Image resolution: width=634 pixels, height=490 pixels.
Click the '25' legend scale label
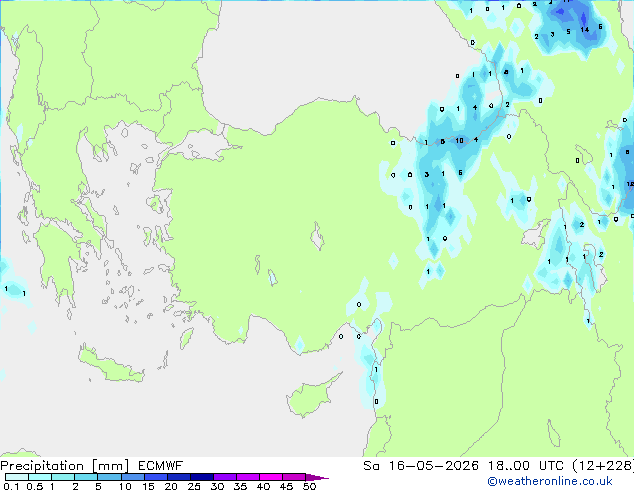(194, 486)
